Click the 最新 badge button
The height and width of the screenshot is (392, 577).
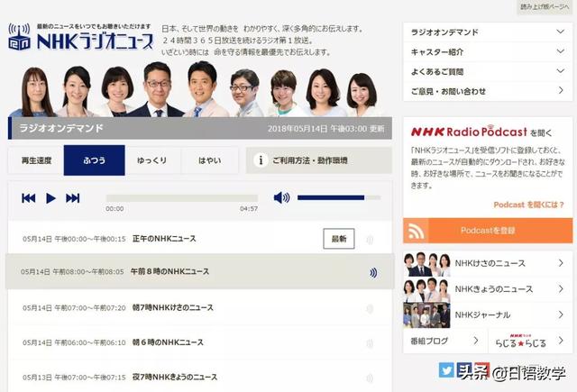[339, 239]
